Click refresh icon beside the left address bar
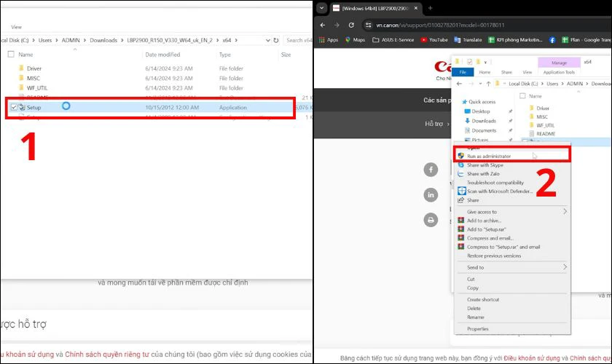Viewport: 612px width, 364px height. [276, 41]
